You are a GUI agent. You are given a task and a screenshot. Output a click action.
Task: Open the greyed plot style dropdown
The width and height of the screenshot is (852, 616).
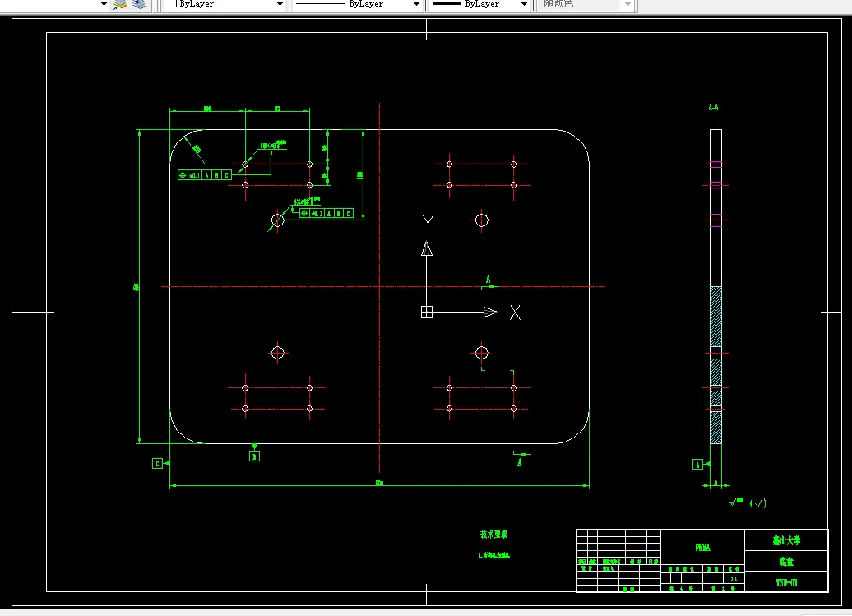627,4
